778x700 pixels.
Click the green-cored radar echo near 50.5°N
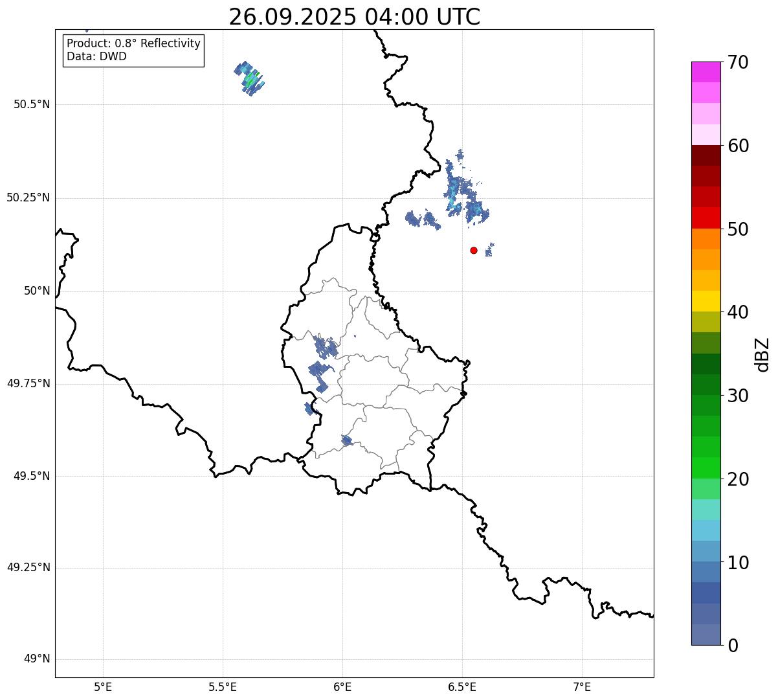click(249, 78)
